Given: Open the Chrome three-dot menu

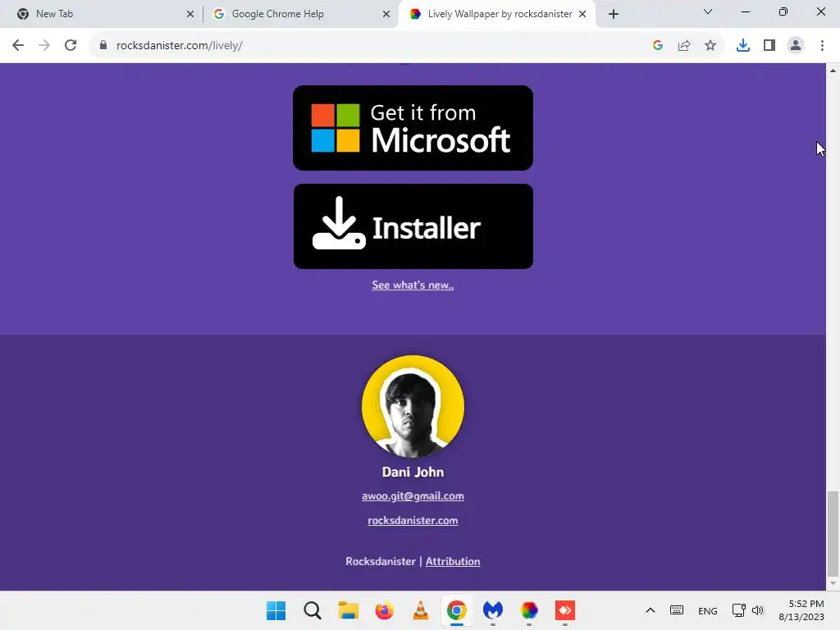Looking at the screenshot, I should click(x=822, y=46).
